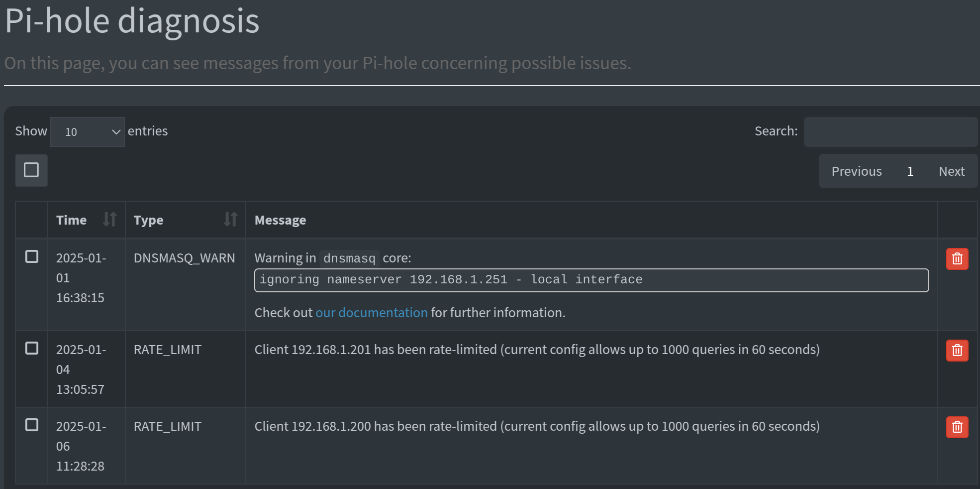Check the 2025-01-06 RATE_LIMIT row checkbox
The width and height of the screenshot is (980, 489).
coord(32,425)
